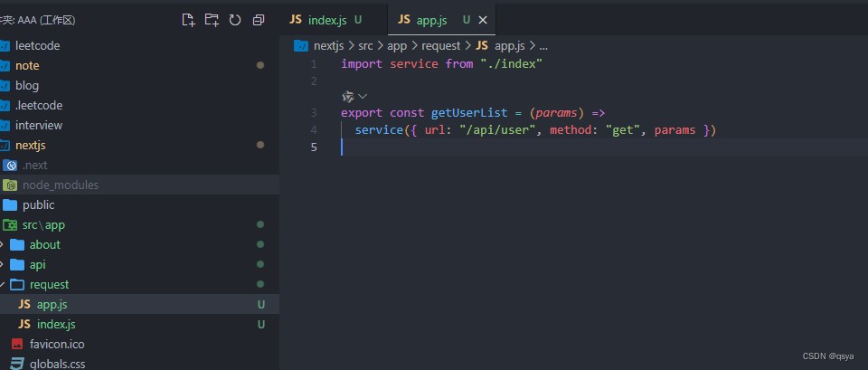
Task: Click the nextjs breadcrumb segment
Action: [x=331, y=45]
